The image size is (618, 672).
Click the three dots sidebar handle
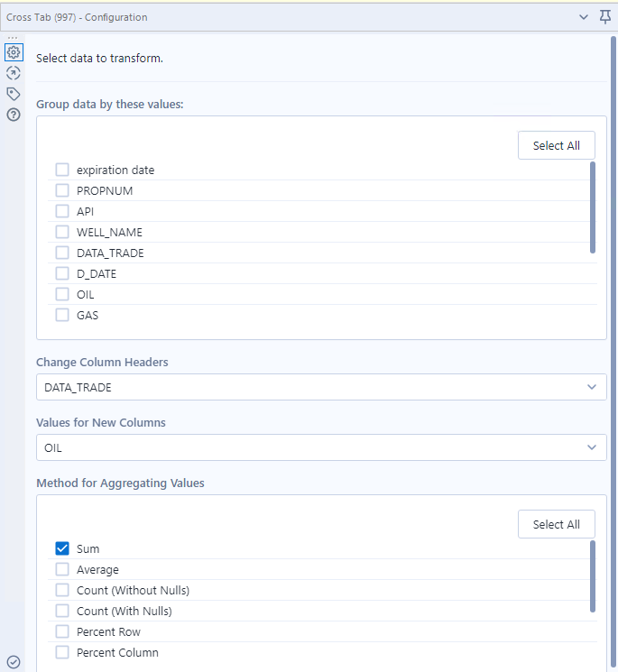click(x=13, y=38)
